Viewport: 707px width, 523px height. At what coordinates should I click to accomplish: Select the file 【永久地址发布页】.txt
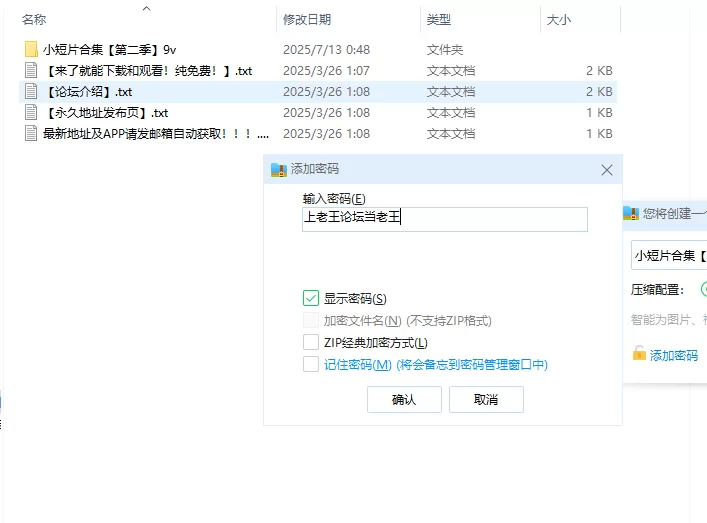pyautogui.click(x=106, y=112)
